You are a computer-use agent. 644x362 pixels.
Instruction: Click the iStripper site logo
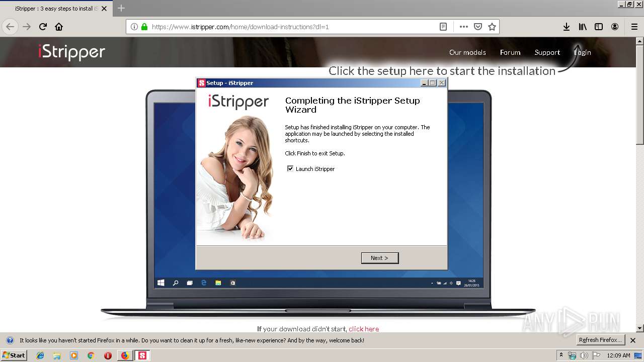point(71,52)
